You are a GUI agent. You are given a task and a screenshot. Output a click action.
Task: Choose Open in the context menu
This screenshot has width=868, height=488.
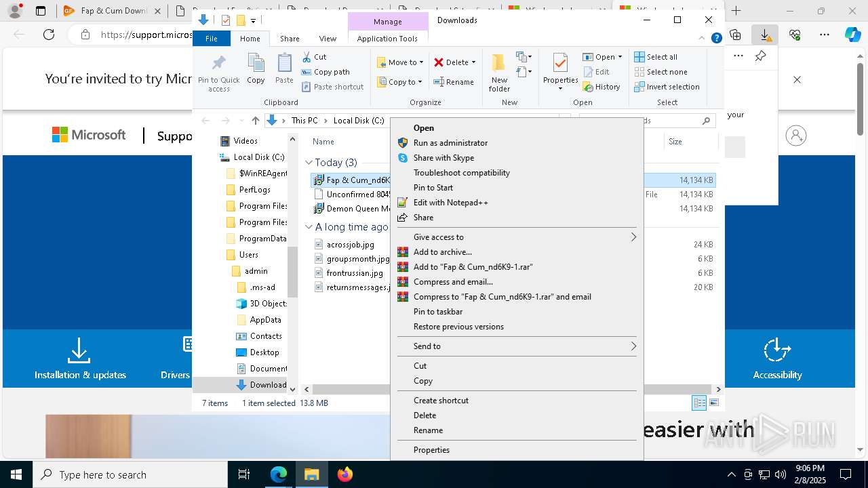[x=515, y=128]
